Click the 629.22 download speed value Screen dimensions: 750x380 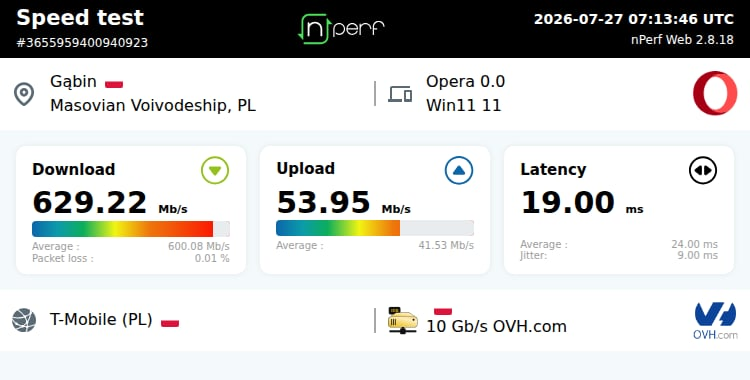pyautogui.click(x=89, y=202)
